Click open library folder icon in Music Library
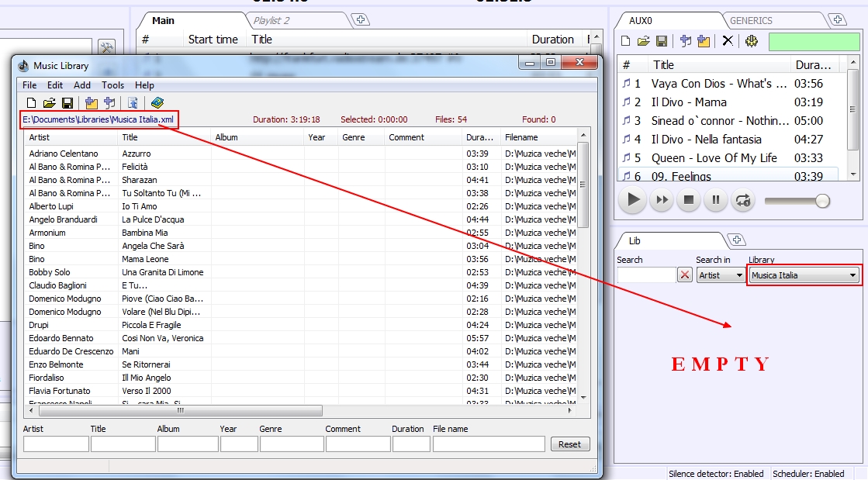This screenshot has width=868, height=480. pos(49,102)
